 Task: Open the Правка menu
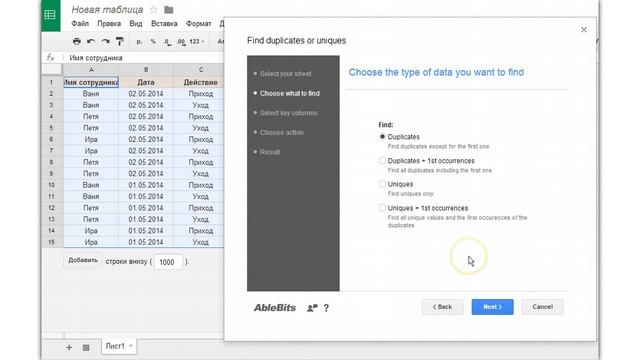109,24
